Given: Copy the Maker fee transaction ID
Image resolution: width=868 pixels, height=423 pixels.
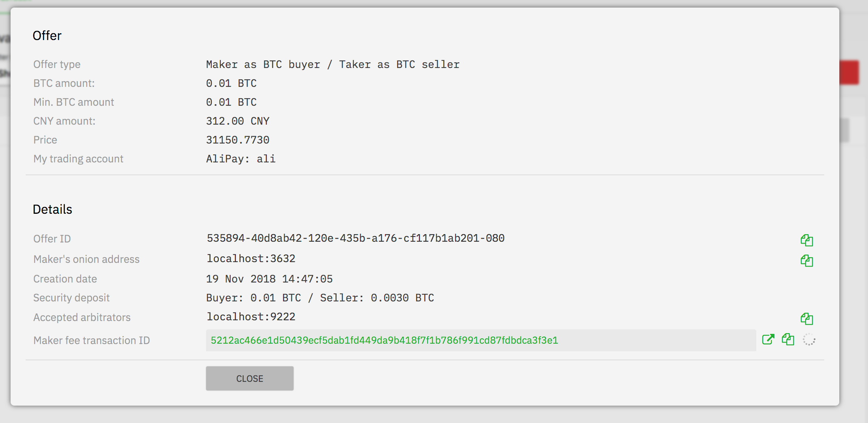Looking at the screenshot, I should tap(788, 340).
